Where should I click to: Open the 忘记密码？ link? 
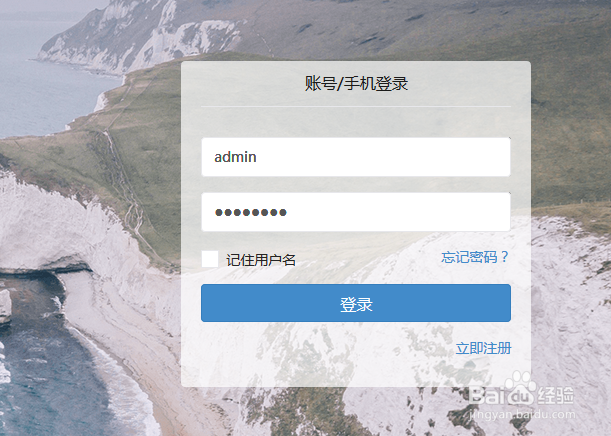pos(475,257)
